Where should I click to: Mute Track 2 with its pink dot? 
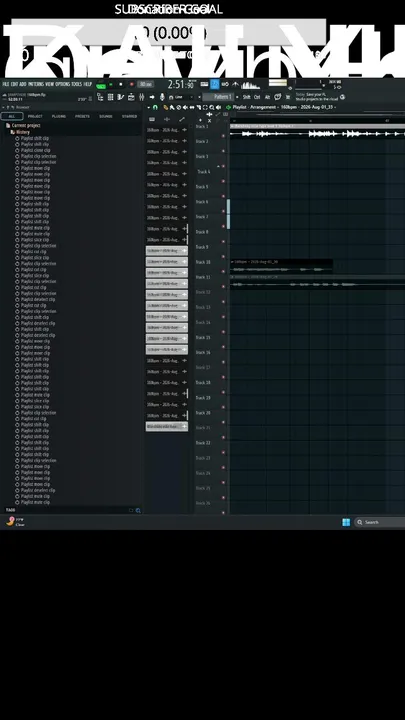pyautogui.click(x=224, y=151)
